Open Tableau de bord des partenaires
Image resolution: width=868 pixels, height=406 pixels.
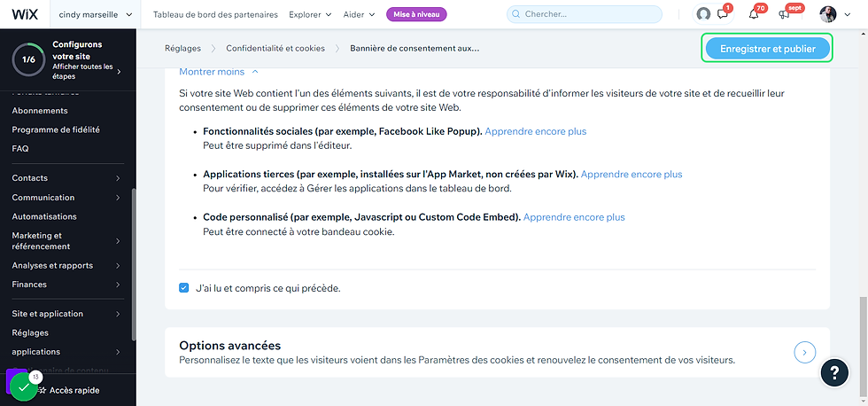215,14
